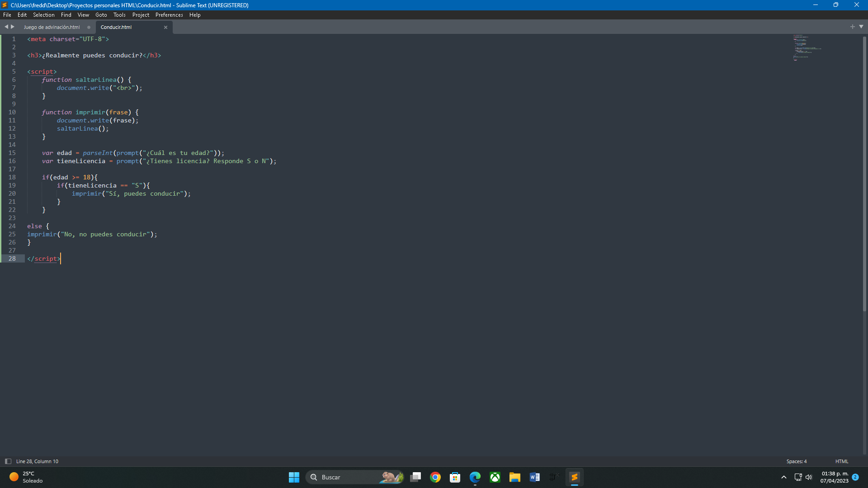Click the taskbar Buscar search box

tap(355, 477)
